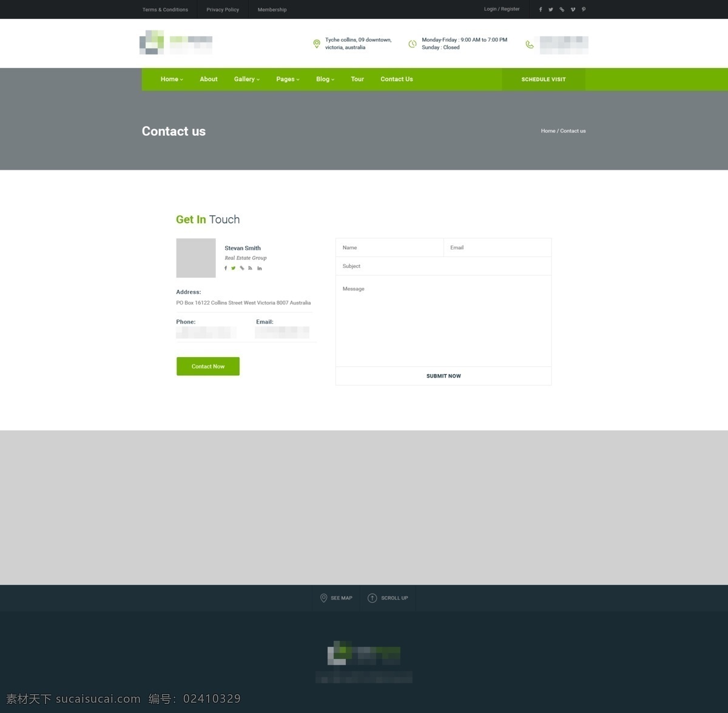
Task: Select Contact Us in the green navigation bar
Action: pos(397,79)
